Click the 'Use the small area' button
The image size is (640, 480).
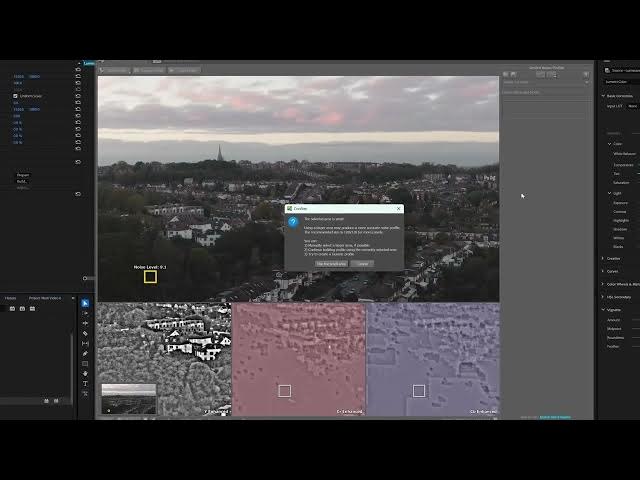pyautogui.click(x=331, y=264)
